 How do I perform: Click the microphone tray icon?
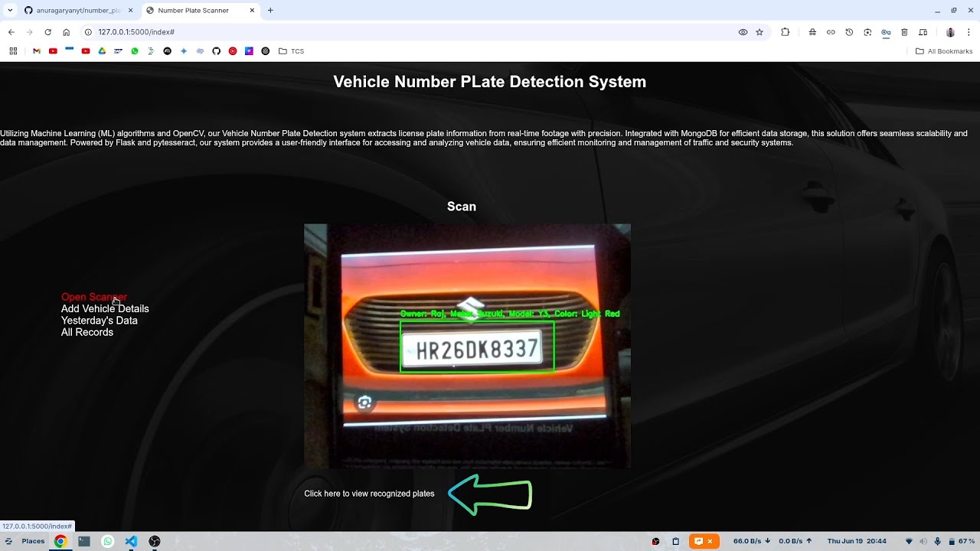click(937, 541)
